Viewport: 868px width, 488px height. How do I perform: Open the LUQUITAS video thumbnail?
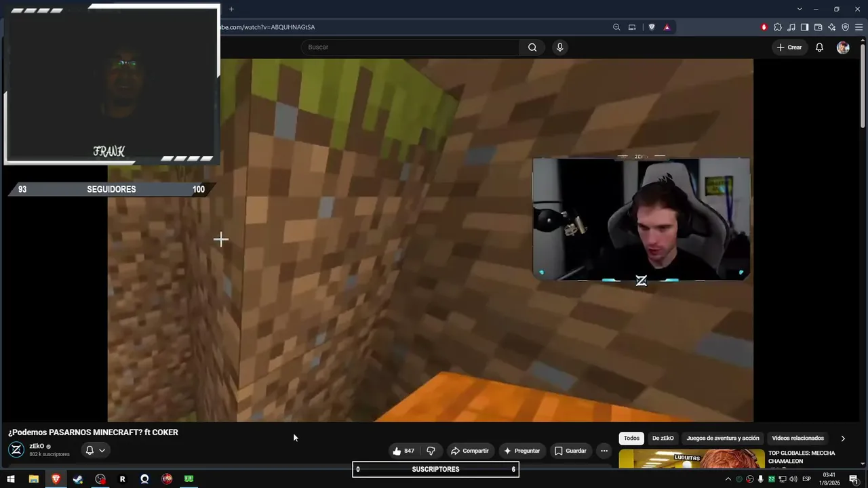pos(691,459)
